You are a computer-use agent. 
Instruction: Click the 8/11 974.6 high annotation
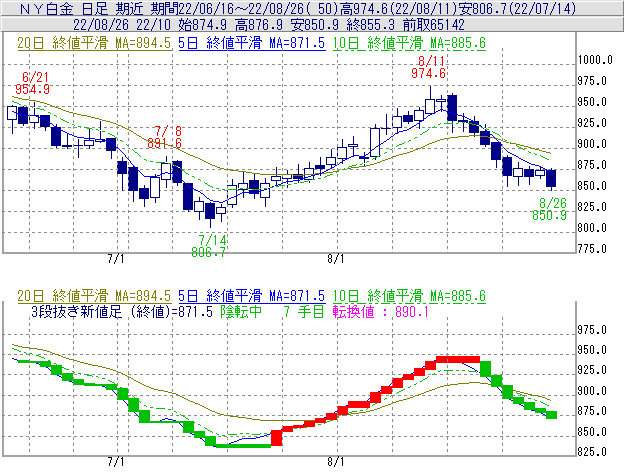429,67
